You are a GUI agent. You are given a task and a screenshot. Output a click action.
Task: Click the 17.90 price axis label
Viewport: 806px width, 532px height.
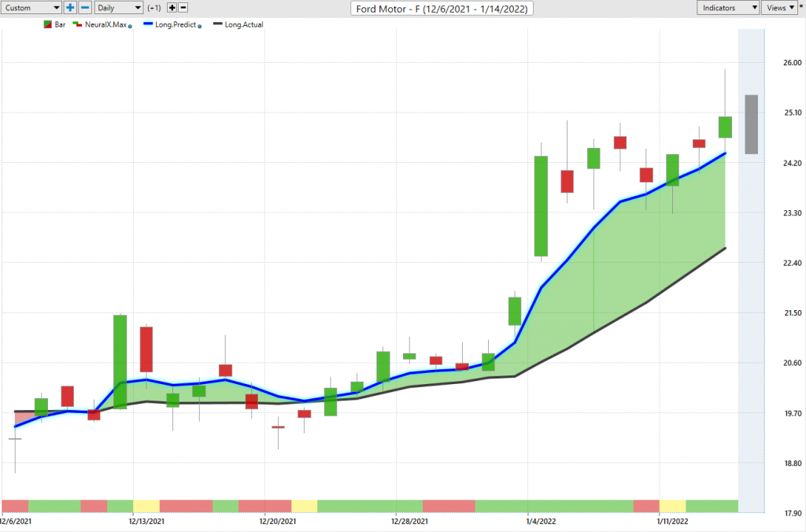click(x=792, y=513)
